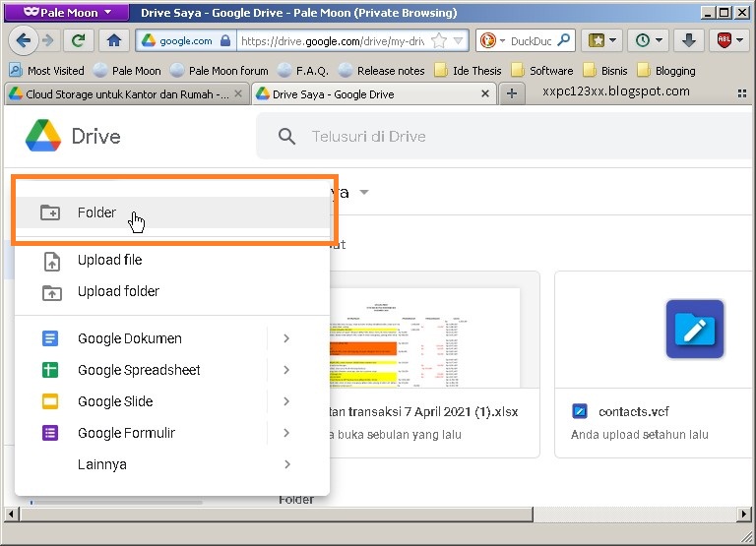The height and width of the screenshot is (546, 756).
Task: Reload the page with the green refresh icon
Action: click(78, 41)
